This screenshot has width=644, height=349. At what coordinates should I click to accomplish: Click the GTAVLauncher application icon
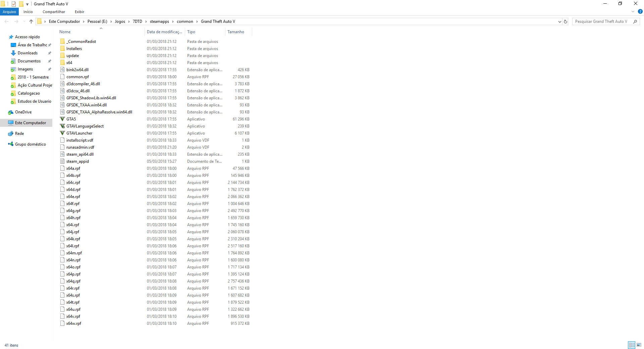tap(62, 133)
